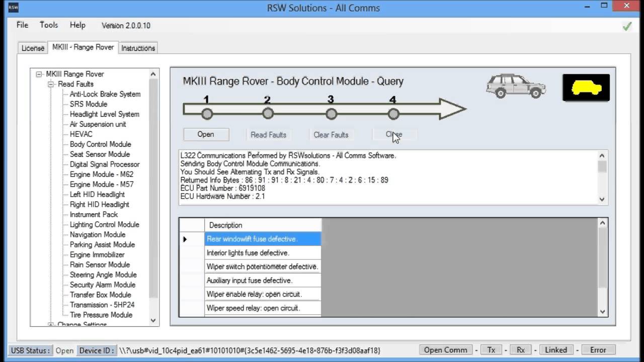This screenshot has width=644, height=362.
Task: Select the row marker for Rear windowlift fault
Action: (x=192, y=239)
